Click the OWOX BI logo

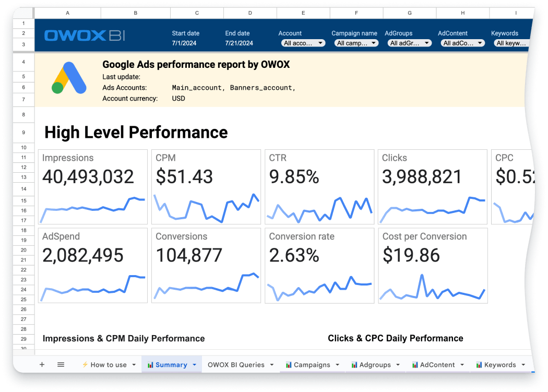[x=85, y=35]
